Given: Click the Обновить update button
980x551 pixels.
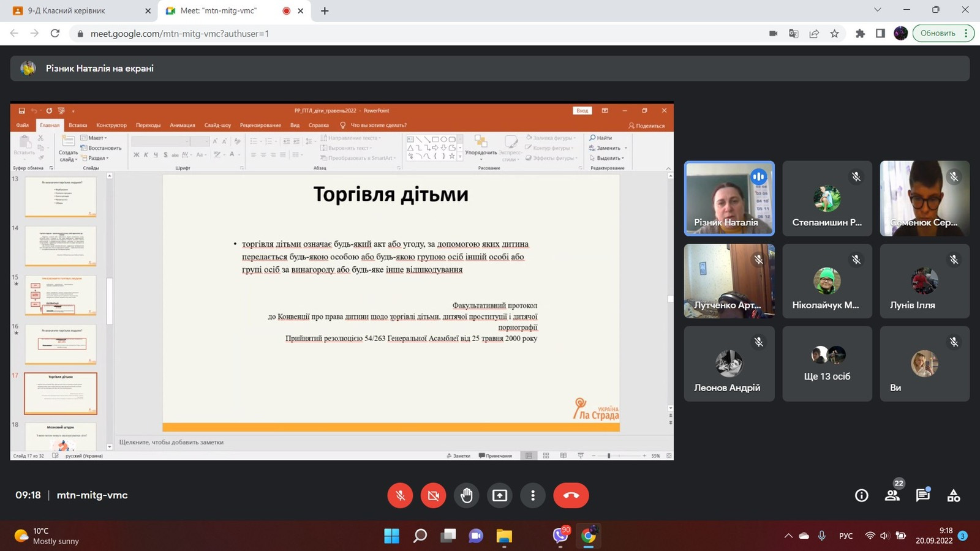Looking at the screenshot, I should 937,33.
